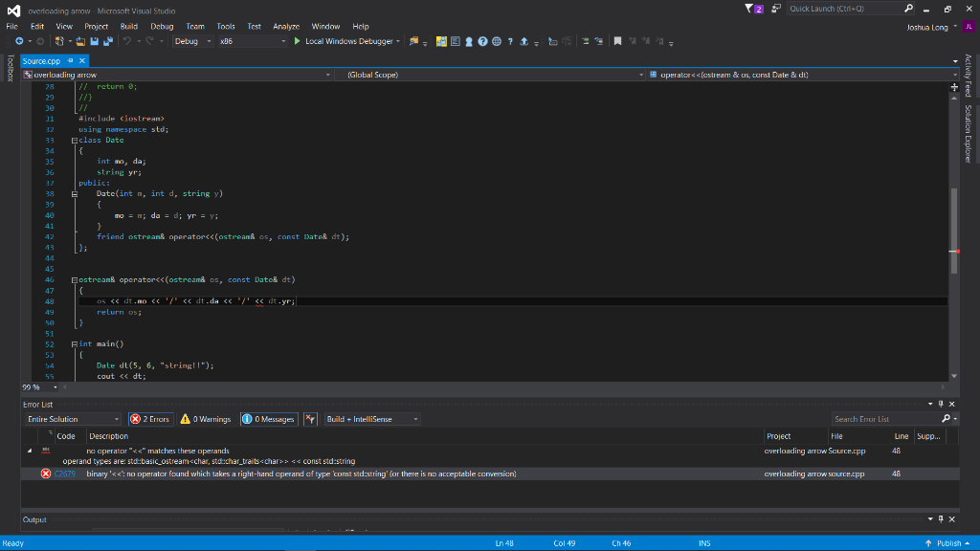980x551 pixels.
Task: Start debugging with the green play arrow
Action: pyautogui.click(x=297, y=41)
